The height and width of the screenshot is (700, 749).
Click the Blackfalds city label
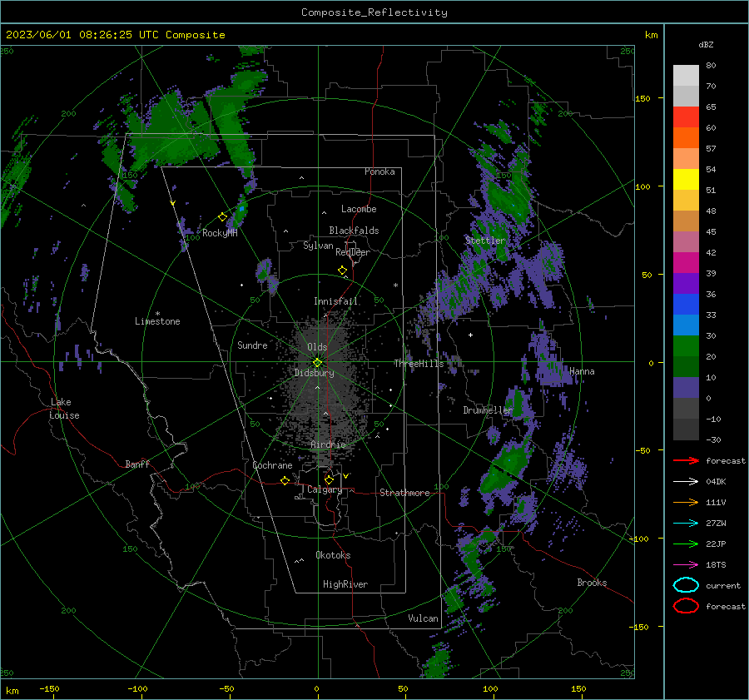tap(354, 231)
